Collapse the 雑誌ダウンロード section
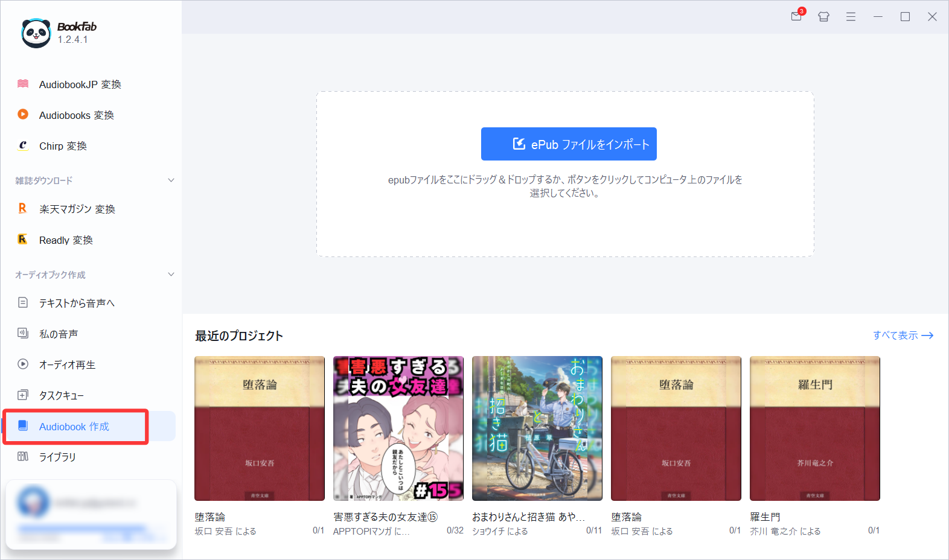 171,180
